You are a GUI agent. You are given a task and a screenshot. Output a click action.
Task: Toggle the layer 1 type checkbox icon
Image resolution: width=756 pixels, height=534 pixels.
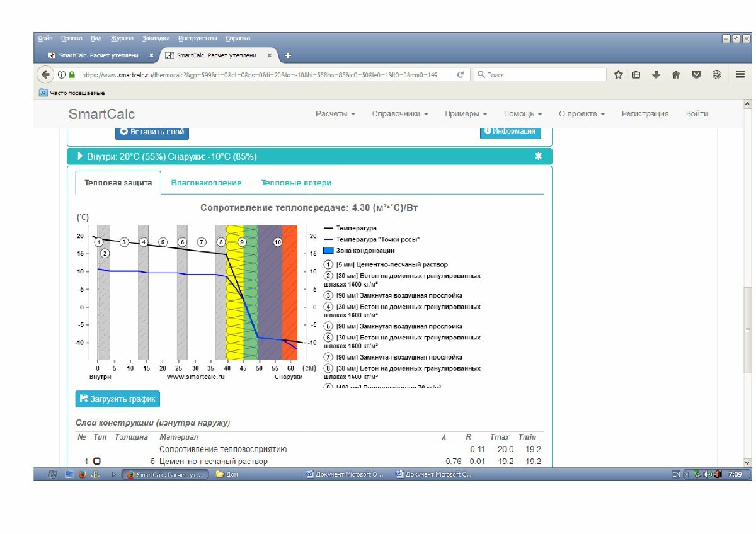click(97, 462)
